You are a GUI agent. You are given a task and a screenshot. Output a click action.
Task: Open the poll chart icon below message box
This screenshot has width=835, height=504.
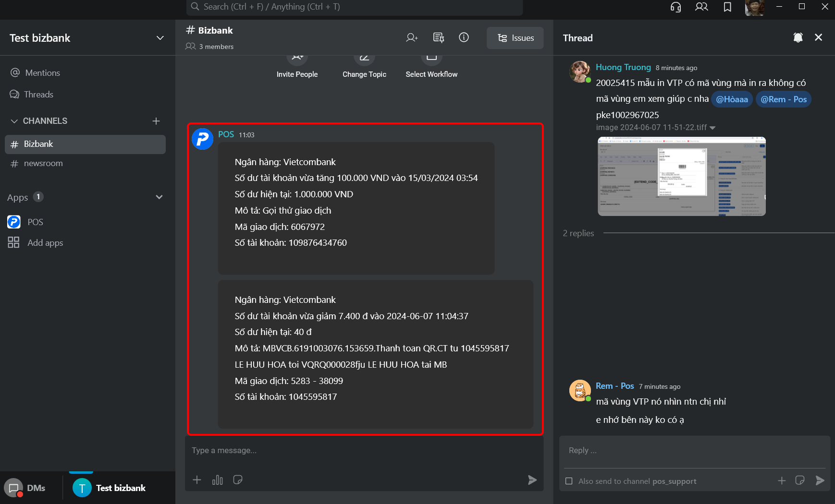pos(218,480)
